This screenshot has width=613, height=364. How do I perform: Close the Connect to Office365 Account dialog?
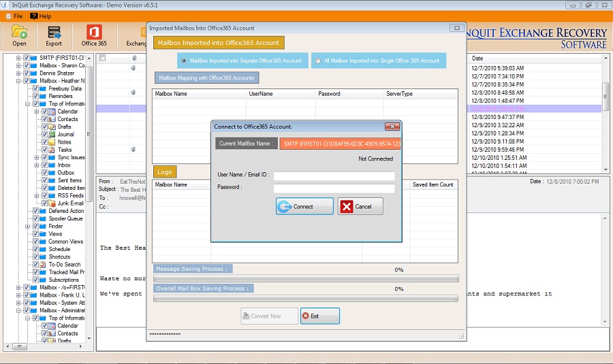click(x=392, y=127)
